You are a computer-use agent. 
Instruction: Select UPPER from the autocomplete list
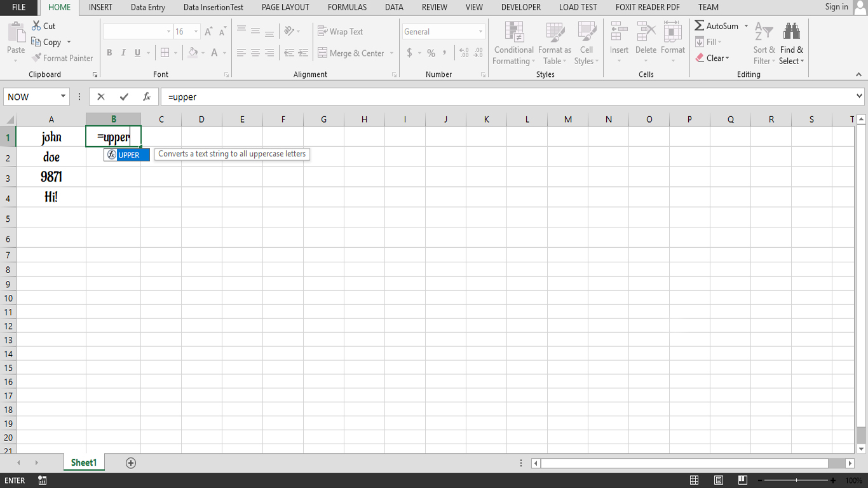127,154
